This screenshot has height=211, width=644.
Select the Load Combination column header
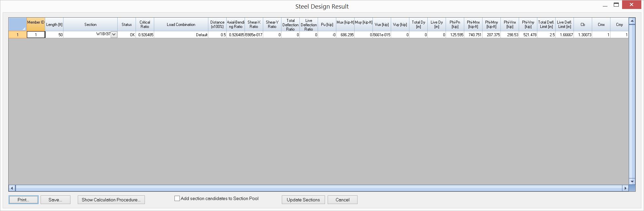(181, 25)
